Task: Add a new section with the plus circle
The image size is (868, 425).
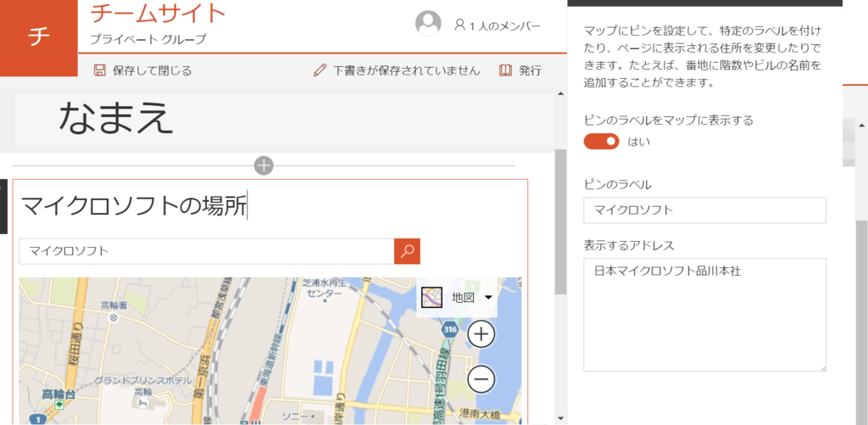Action: coord(264,165)
